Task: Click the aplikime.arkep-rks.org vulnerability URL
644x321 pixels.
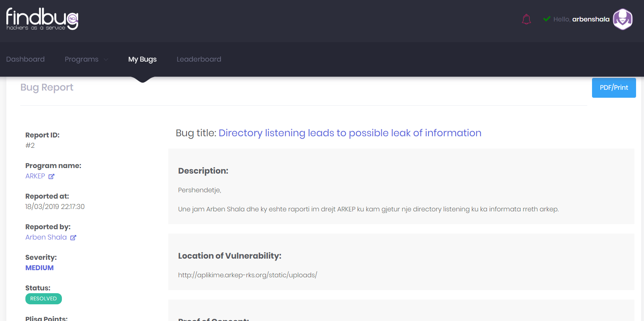Action: (247, 275)
